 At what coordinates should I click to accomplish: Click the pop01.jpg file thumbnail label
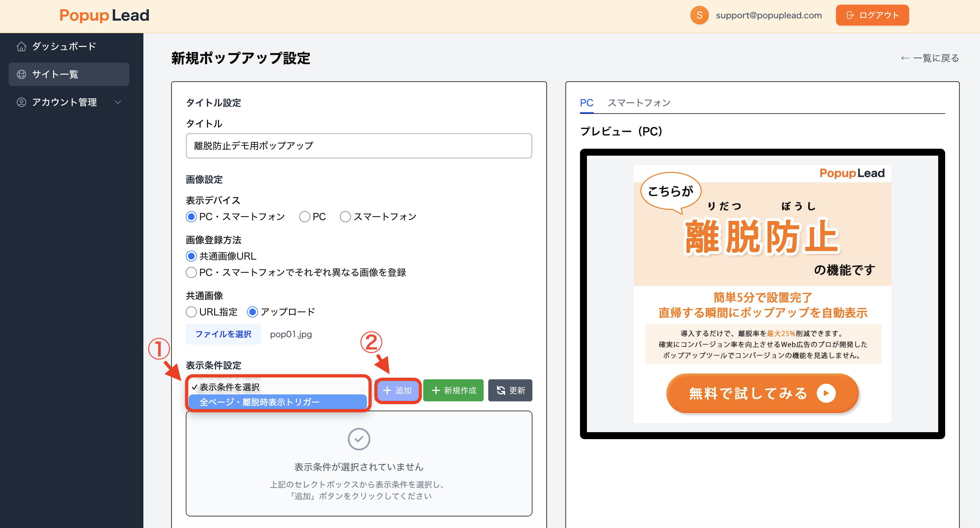[291, 334]
